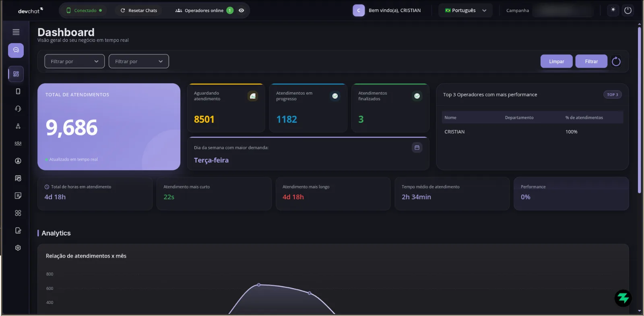The width and height of the screenshot is (644, 316).
Task: Click the Departamento column header
Action: (x=519, y=118)
